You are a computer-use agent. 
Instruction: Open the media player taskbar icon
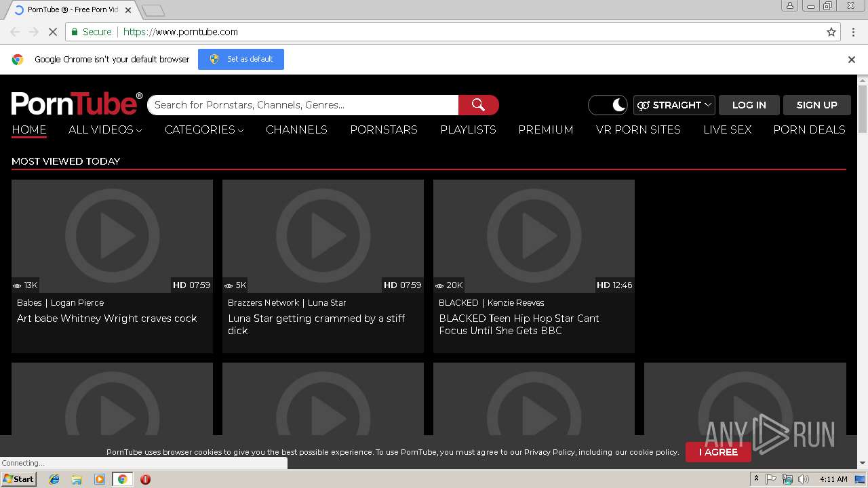click(100, 479)
